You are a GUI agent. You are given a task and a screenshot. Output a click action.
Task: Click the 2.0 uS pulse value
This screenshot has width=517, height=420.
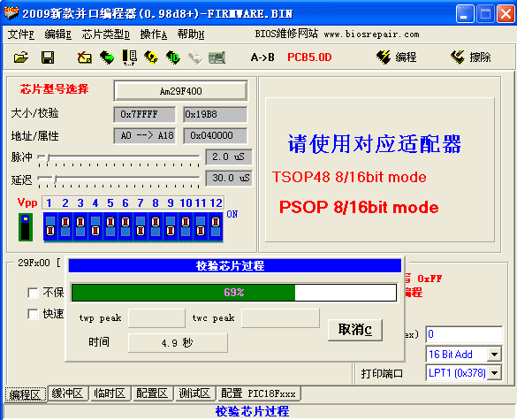[x=229, y=157]
